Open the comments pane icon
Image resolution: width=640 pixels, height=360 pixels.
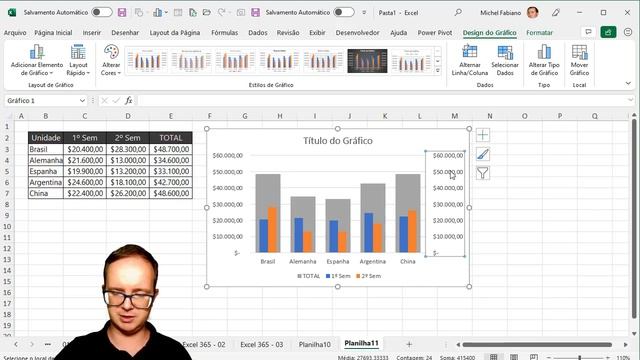click(x=588, y=32)
